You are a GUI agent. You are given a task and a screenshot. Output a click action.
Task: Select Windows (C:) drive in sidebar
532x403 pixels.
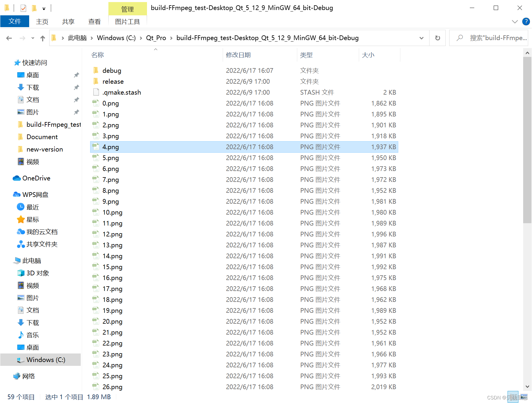tap(40, 360)
